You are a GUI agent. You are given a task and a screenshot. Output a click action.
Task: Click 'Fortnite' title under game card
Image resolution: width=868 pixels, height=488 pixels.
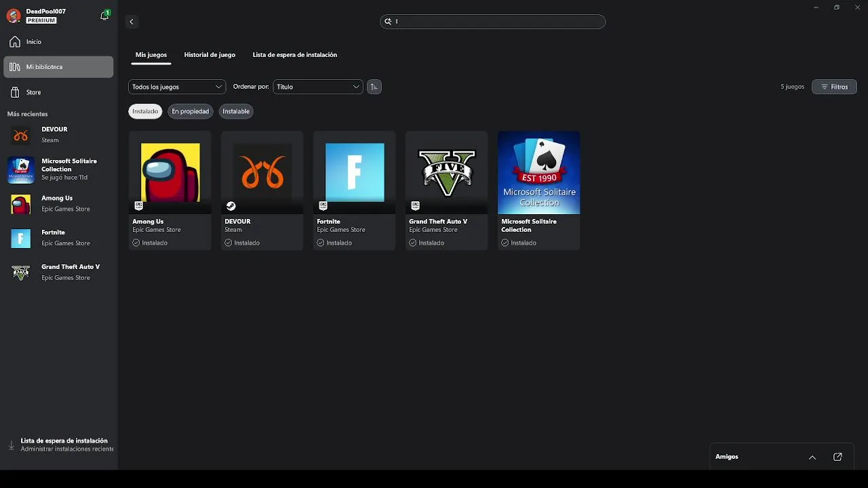pos(328,222)
